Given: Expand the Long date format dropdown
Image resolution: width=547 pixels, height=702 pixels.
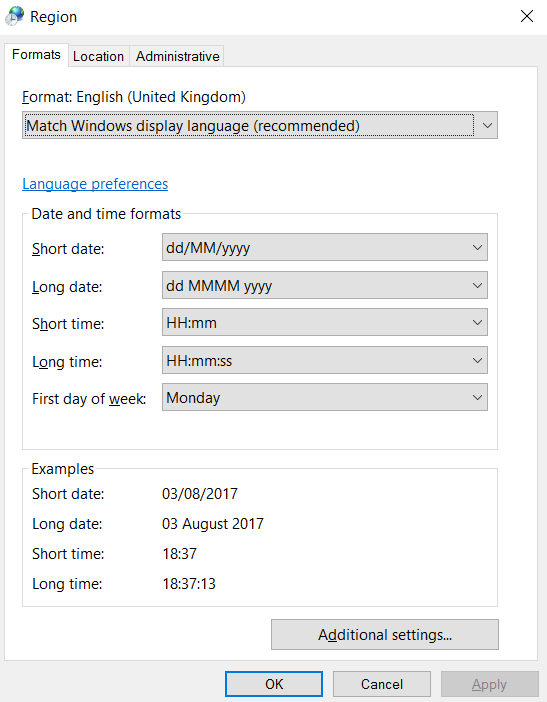Looking at the screenshot, I should point(325,285).
